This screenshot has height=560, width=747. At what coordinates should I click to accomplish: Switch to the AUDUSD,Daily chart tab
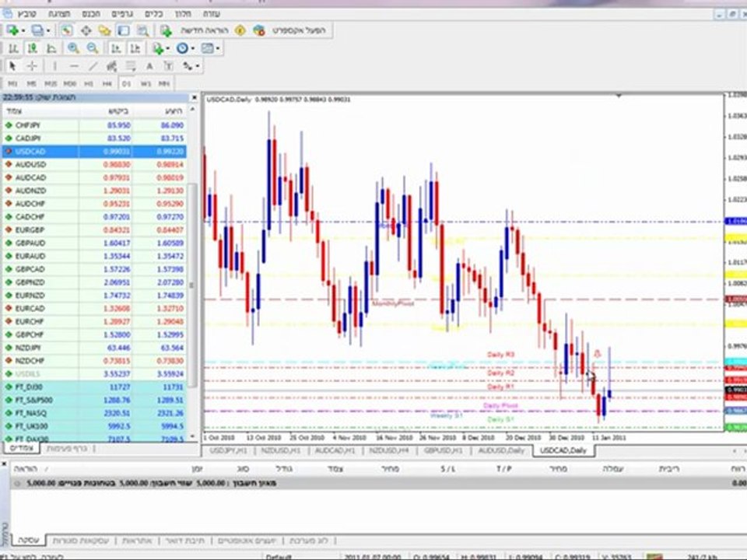coord(501,450)
